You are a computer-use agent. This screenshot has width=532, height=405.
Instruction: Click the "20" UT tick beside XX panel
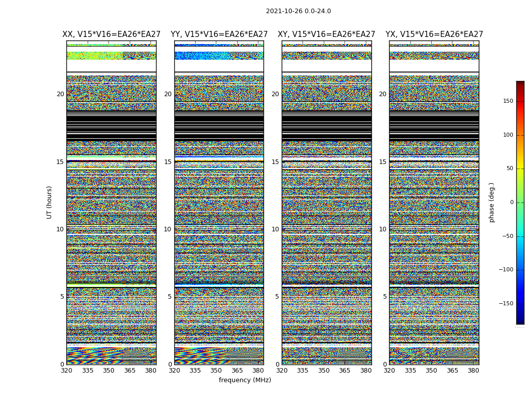(x=60, y=94)
